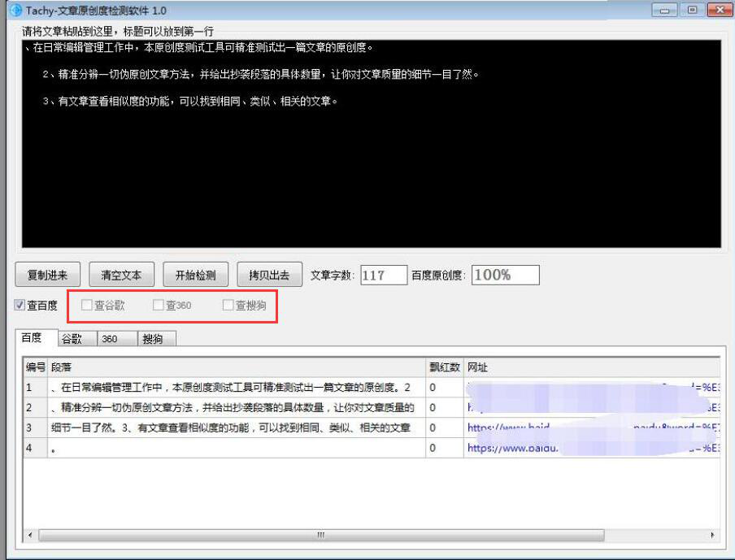Minimize the Tachy window
Image resolution: width=735 pixels, height=560 pixels.
(664, 11)
